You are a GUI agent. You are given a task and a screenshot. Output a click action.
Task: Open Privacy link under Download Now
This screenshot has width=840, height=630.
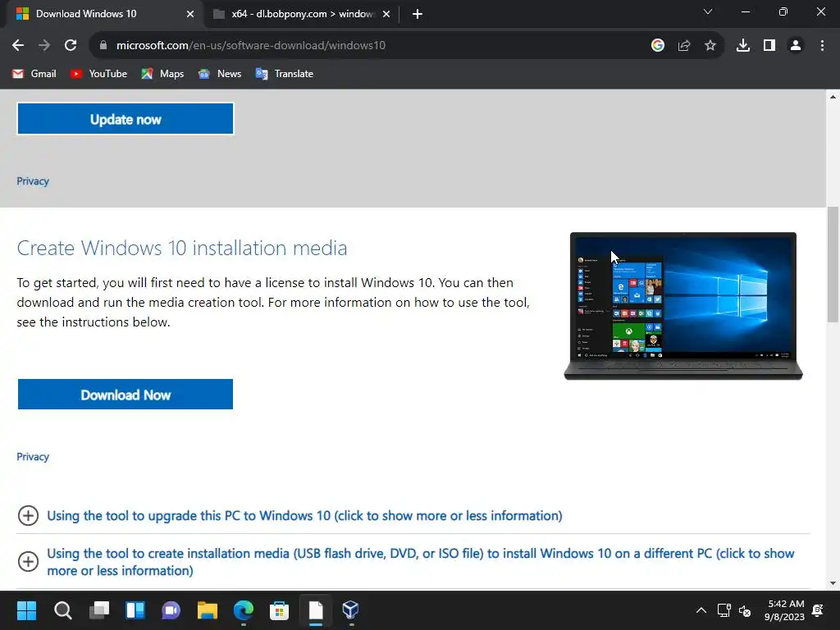(33, 456)
